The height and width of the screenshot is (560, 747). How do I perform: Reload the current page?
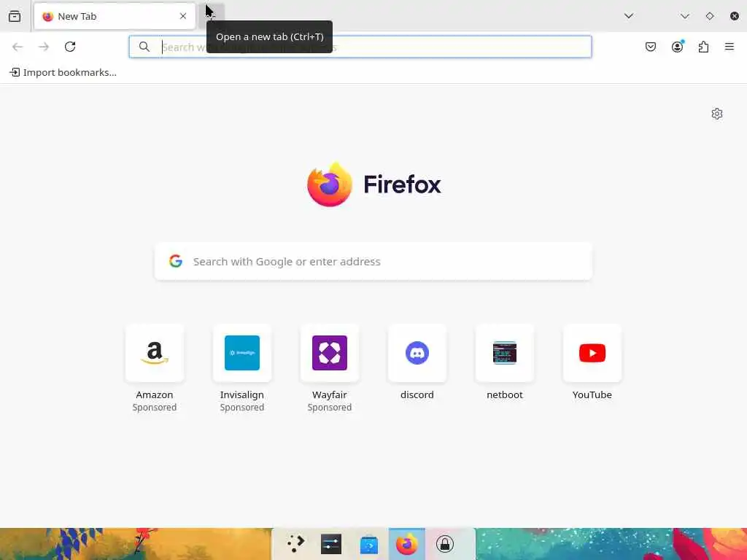[70, 47]
